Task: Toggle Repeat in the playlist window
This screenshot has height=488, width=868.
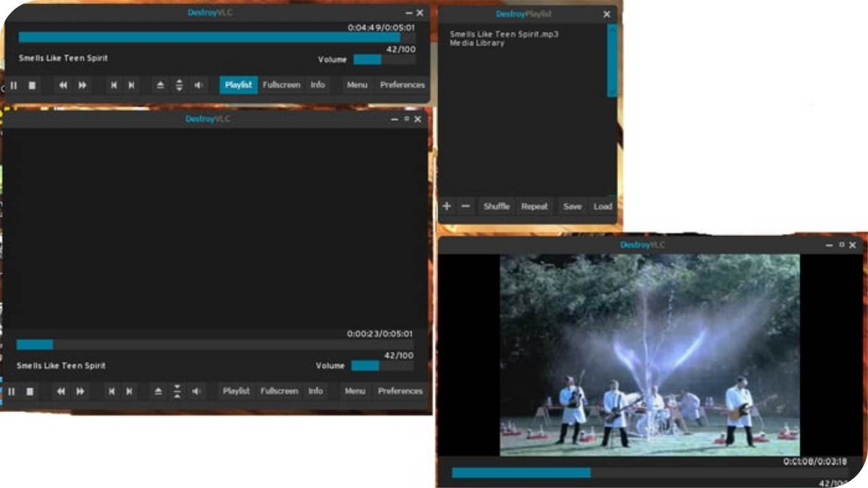Action: [534, 207]
